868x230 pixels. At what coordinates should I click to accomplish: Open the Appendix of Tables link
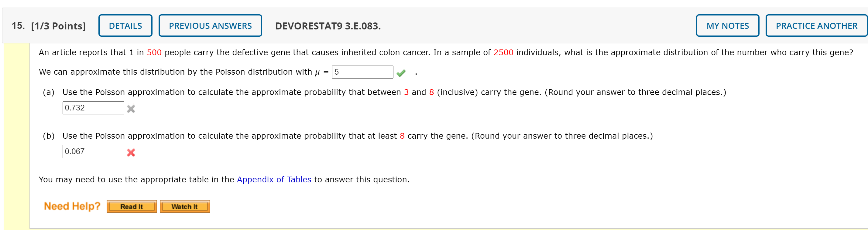point(274,180)
